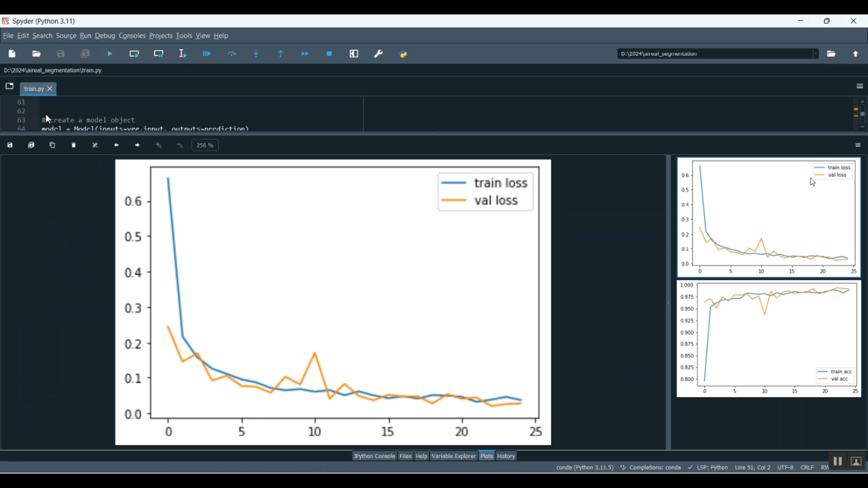Click the Remove plot trash icon
The image size is (868, 488).
74,145
